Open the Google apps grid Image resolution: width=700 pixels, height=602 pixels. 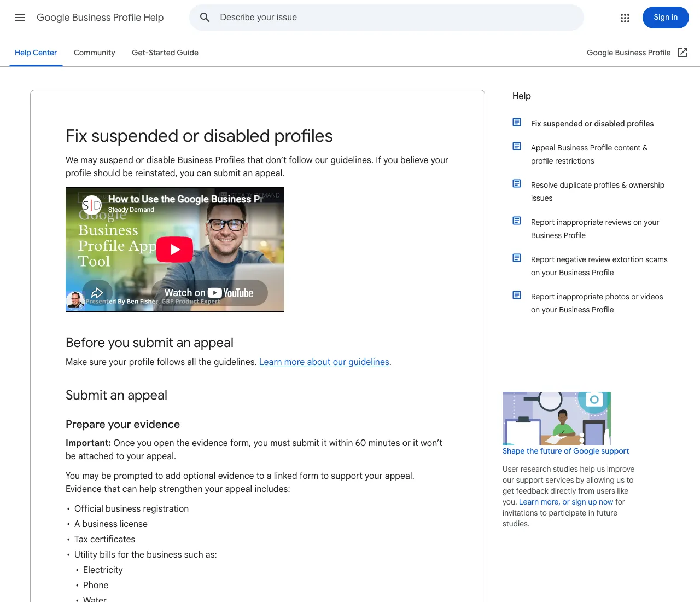[x=625, y=18]
